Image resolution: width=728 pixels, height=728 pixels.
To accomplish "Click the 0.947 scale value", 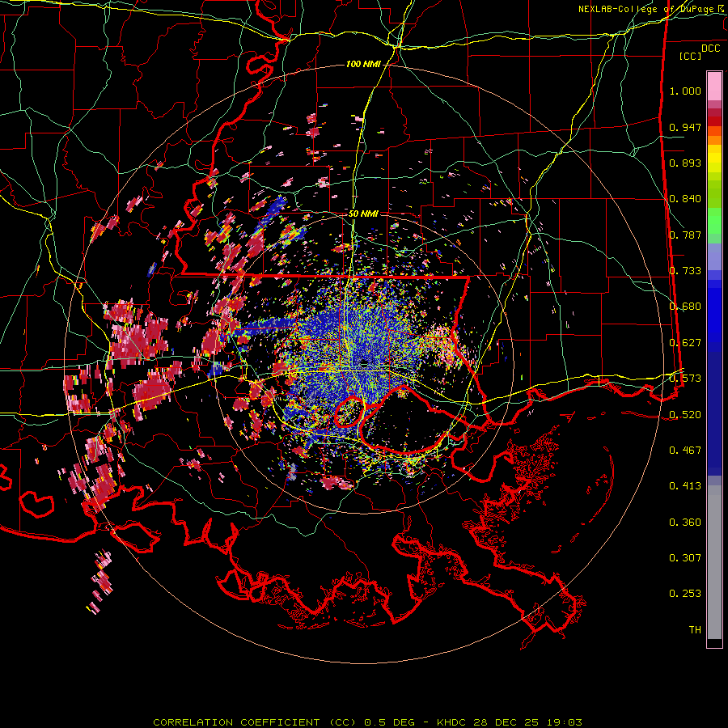I will (x=685, y=127).
